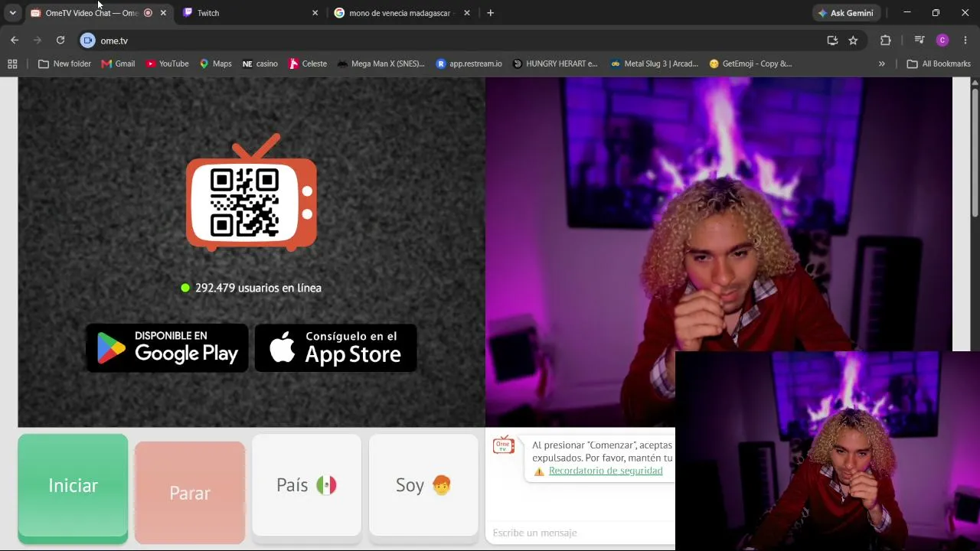Focus the Escribe un mensaje input field
The height and width of the screenshot is (551, 980).
(580, 533)
